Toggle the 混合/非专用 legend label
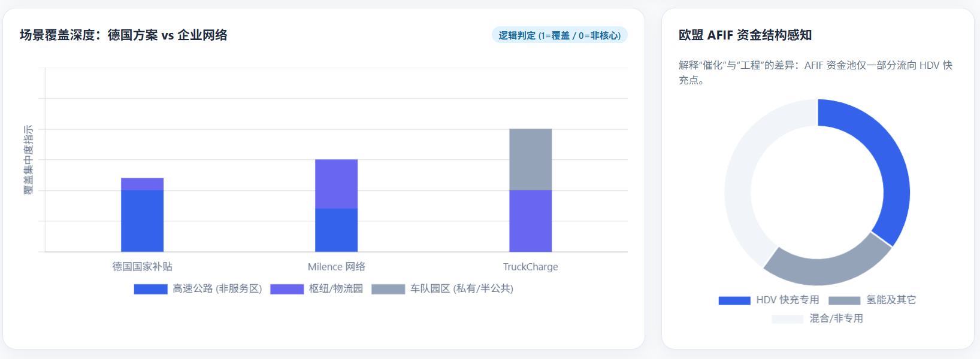Image resolution: width=980 pixels, height=359 pixels. click(x=836, y=318)
